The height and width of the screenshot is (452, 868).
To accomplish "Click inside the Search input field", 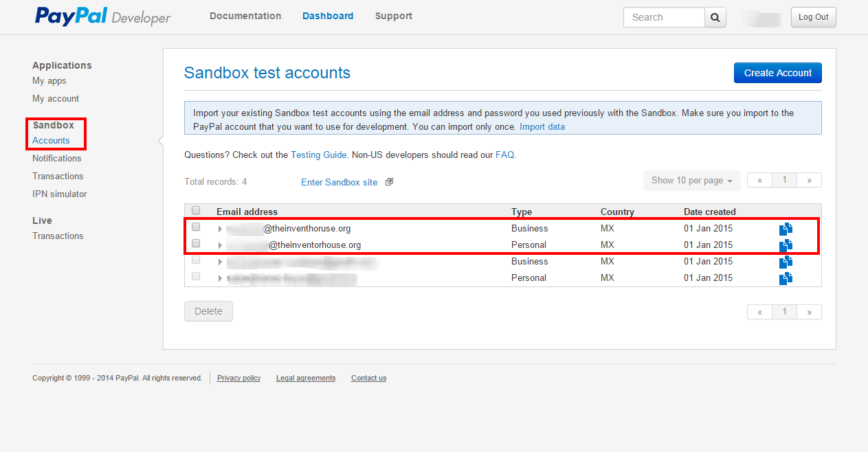I will click(663, 16).
